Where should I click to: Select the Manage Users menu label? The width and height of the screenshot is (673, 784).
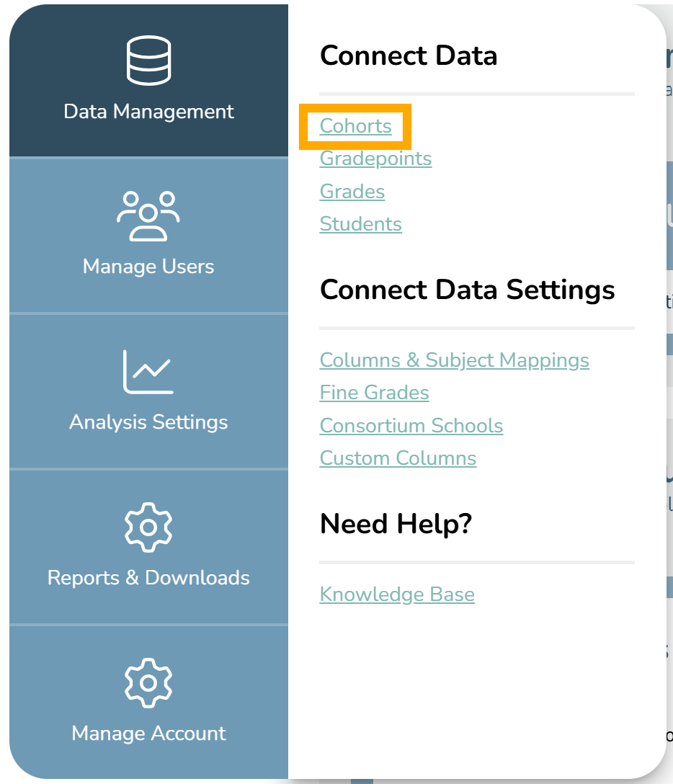[x=148, y=267]
